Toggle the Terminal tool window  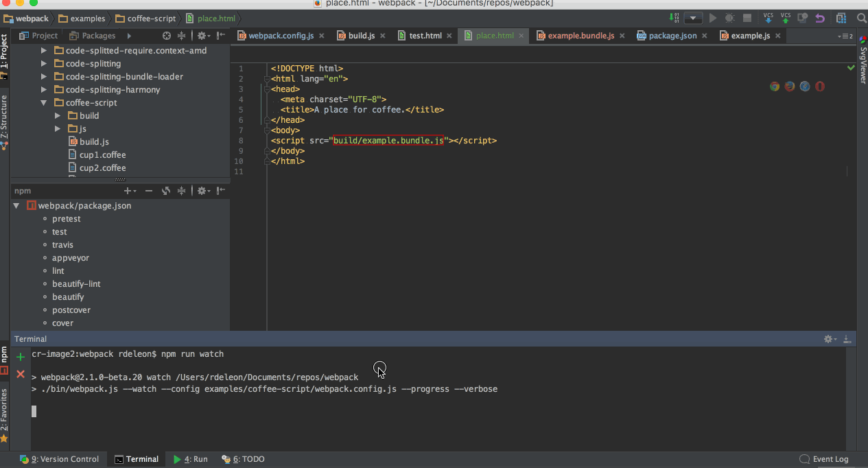[136, 458]
